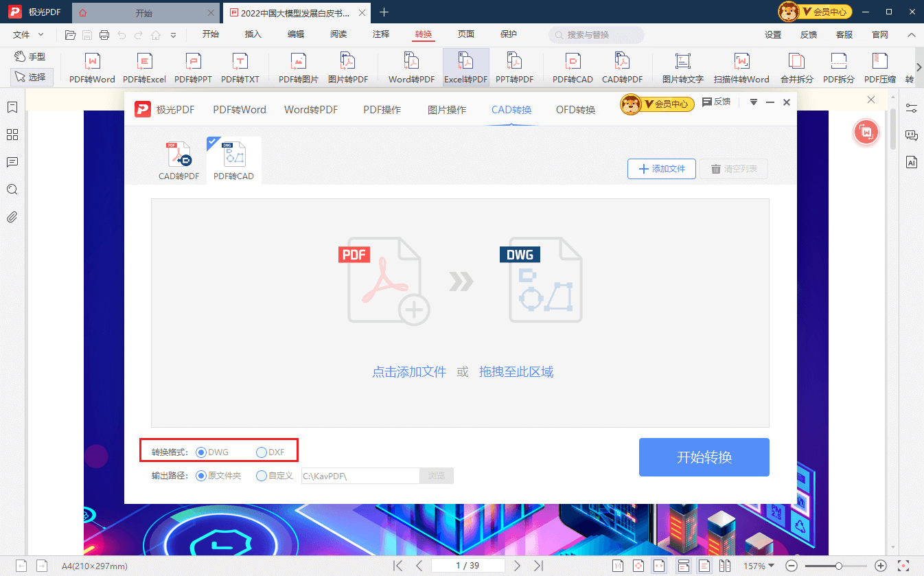Image resolution: width=924 pixels, height=576 pixels.
Task: Open the attachments paperclip panel
Action: click(12, 218)
